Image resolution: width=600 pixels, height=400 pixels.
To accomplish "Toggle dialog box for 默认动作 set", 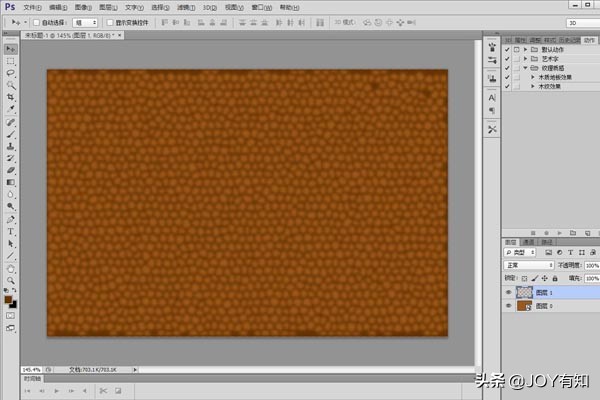I will [x=517, y=49].
